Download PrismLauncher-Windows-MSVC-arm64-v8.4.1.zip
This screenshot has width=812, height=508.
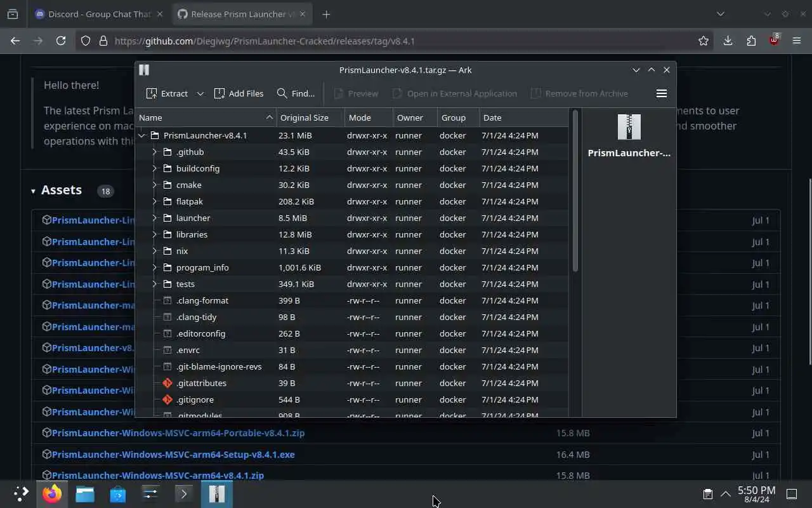tap(158, 475)
